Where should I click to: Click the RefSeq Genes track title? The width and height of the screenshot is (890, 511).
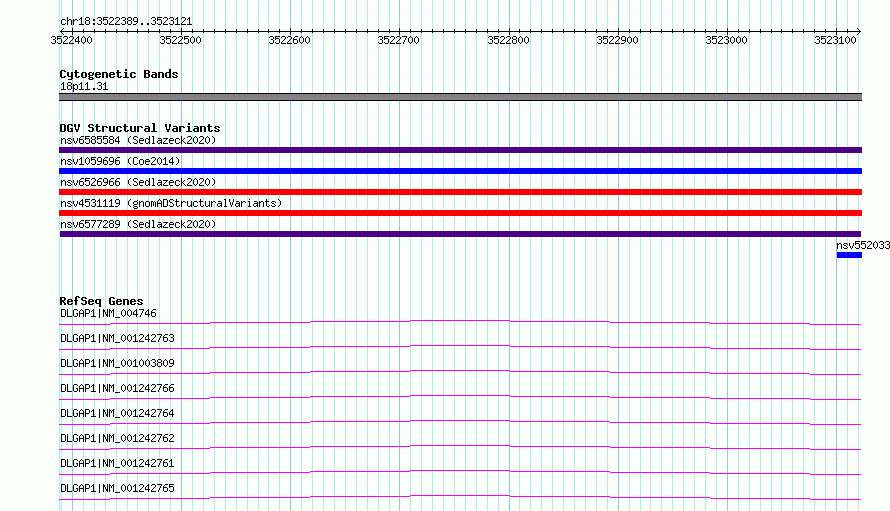(101, 301)
